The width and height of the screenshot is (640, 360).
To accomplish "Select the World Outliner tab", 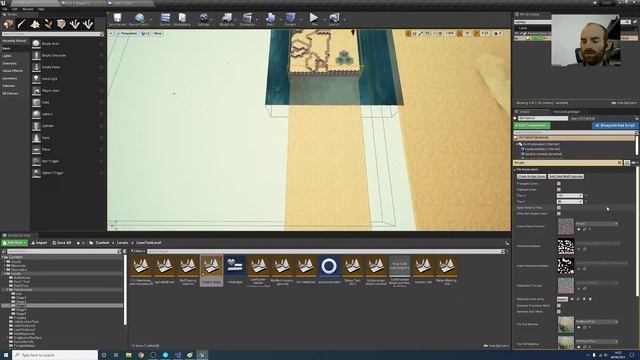I will [x=530, y=14].
